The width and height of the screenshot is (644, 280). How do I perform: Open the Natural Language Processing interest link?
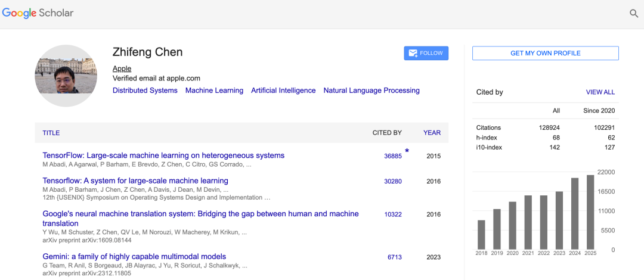pos(371,91)
